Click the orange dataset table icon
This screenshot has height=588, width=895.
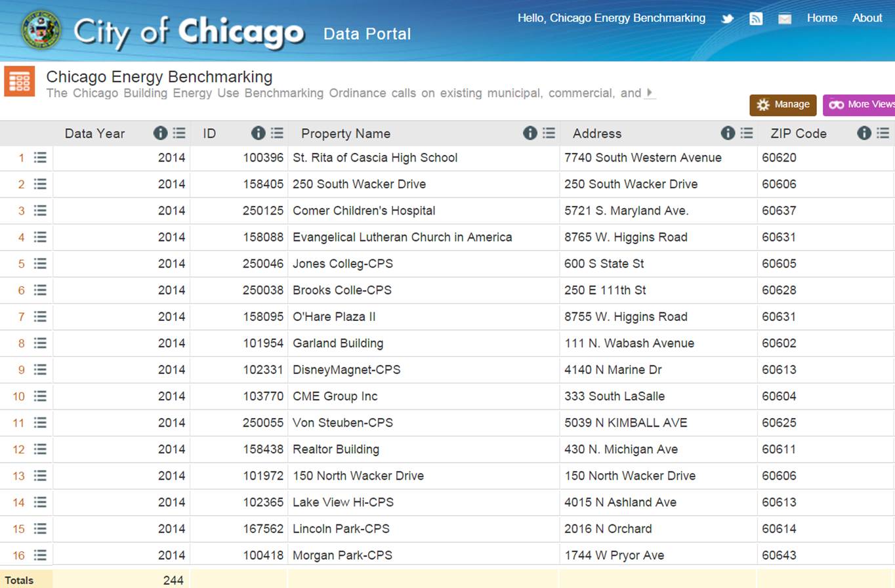[x=19, y=81]
